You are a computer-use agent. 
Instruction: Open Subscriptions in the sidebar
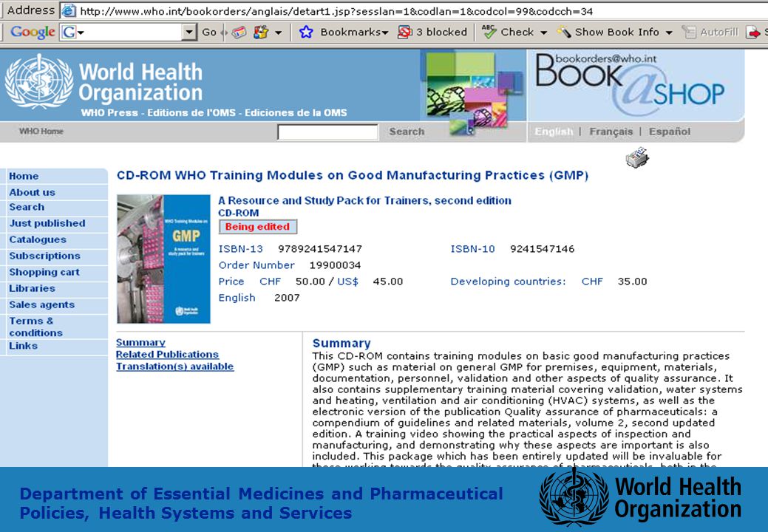pyautogui.click(x=44, y=256)
